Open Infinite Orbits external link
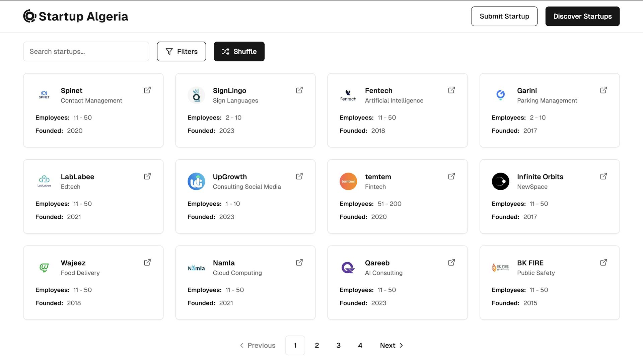The width and height of the screenshot is (643, 364). coord(603,176)
